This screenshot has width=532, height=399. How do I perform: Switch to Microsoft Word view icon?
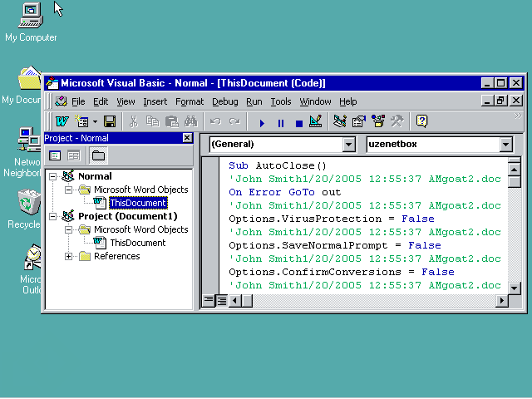pos(62,121)
